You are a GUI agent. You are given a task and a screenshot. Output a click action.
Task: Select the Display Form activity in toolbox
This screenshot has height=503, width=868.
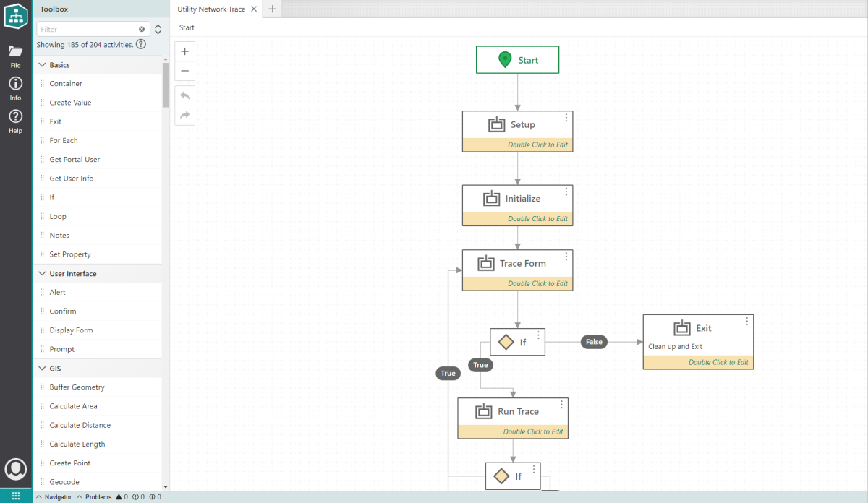pos(71,330)
